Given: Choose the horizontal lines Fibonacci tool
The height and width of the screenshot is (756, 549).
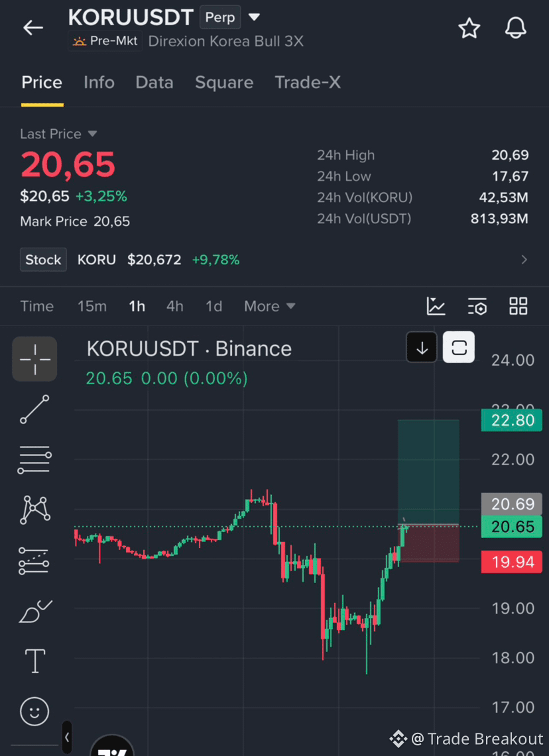Looking at the screenshot, I should 34,459.
